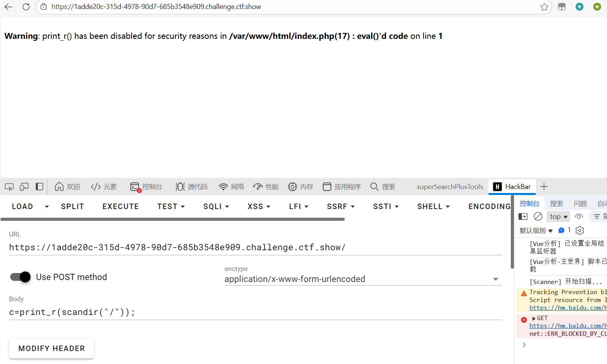Open console settings gear icon
607x364 pixels.
click(x=580, y=230)
